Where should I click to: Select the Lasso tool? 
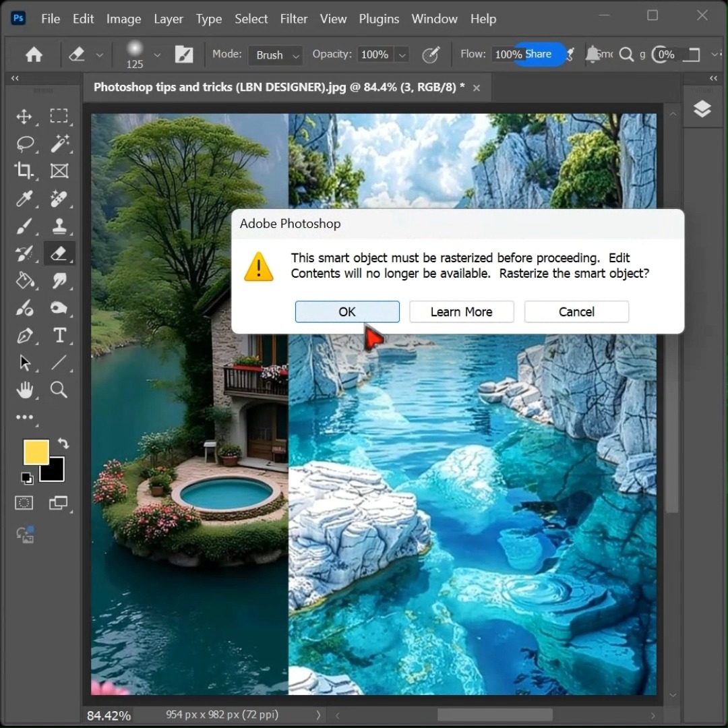pos(24,144)
